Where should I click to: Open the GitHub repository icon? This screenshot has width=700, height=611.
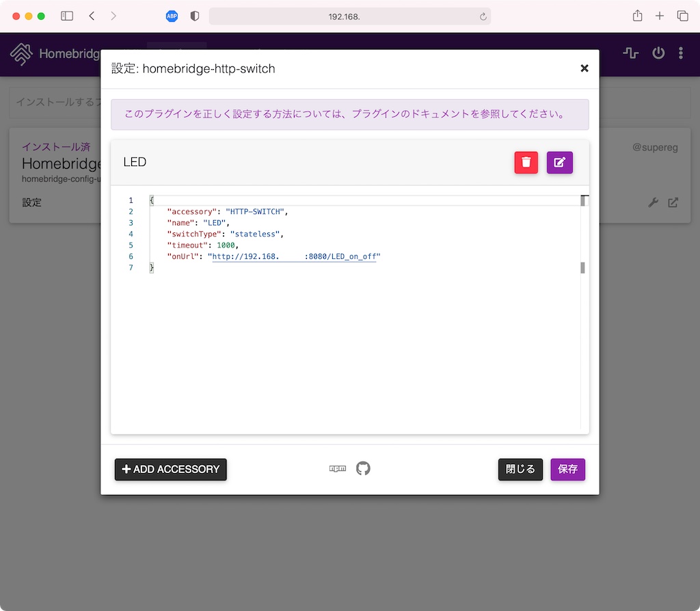pyautogui.click(x=363, y=469)
